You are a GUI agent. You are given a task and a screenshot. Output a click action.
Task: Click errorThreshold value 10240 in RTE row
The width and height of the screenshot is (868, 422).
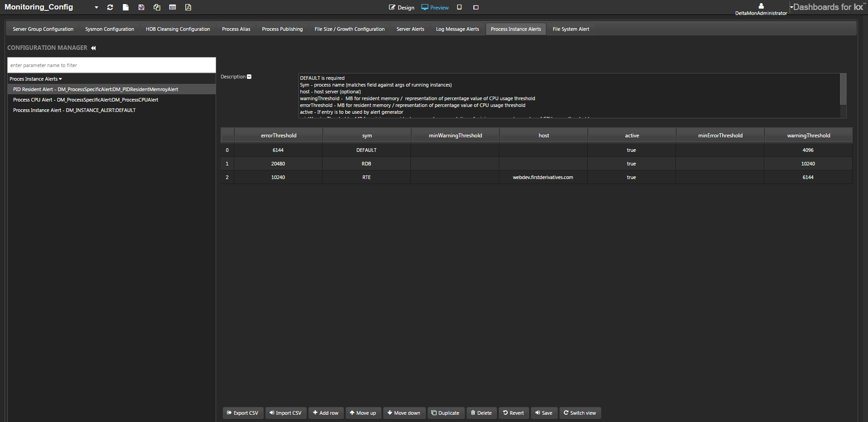tap(278, 177)
